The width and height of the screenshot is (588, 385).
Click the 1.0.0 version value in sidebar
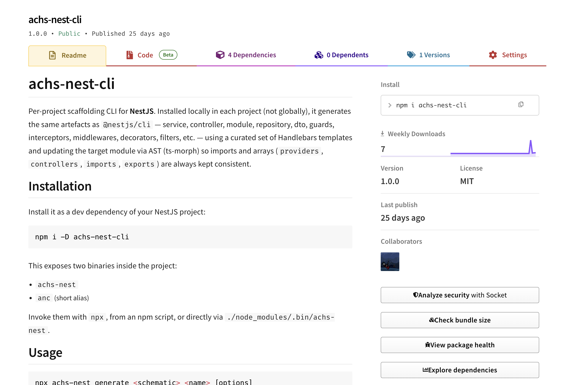390,181
